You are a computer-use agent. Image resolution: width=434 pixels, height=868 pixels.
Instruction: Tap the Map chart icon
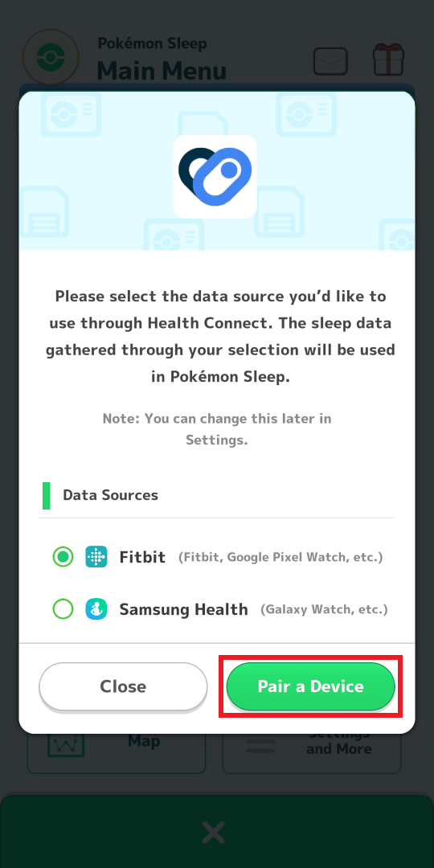(x=66, y=746)
